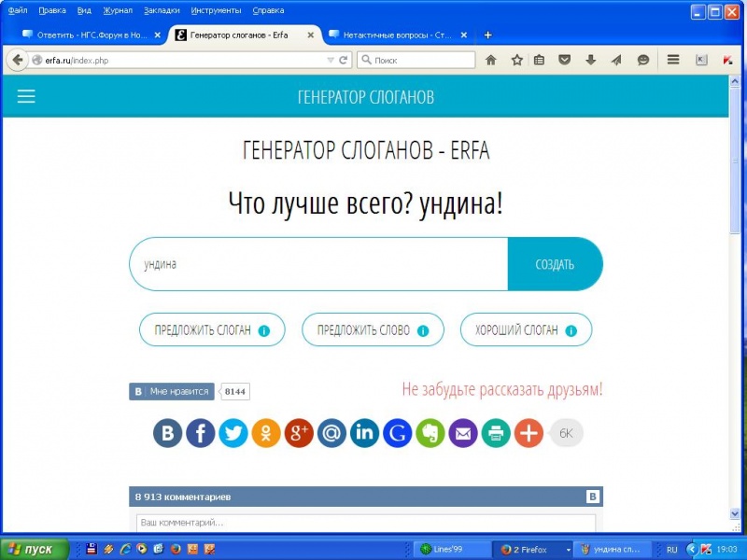Viewport: 747px width, 560px height.
Task: Open the Lines'99 taskbar window
Action: click(x=453, y=549)
